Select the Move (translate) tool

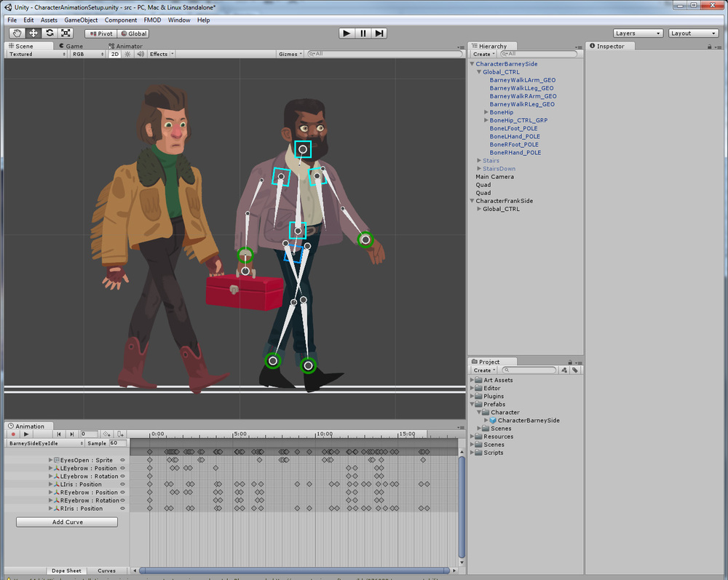pos(33,33)
